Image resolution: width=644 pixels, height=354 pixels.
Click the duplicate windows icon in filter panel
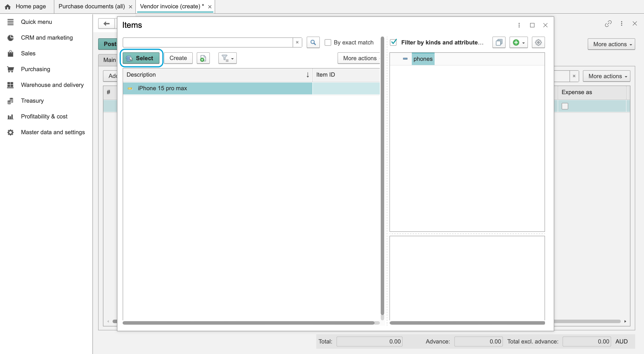pos(499,42)
